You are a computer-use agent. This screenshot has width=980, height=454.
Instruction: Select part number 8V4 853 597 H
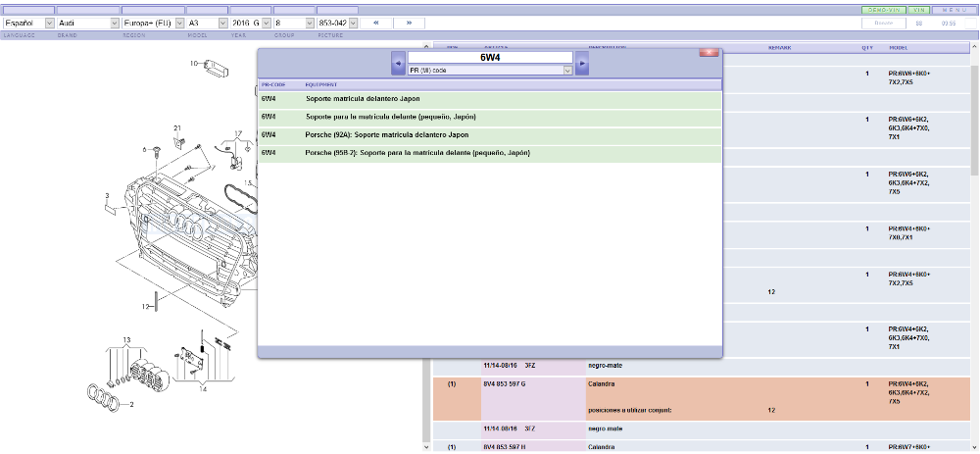[x=505, y=447]
